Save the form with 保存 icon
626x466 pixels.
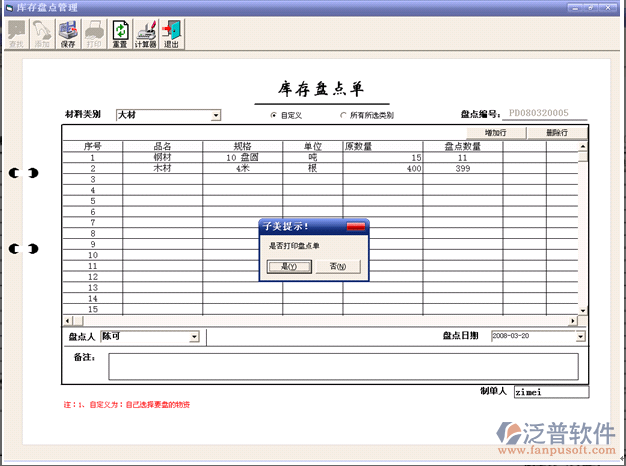(x=68, y=34)
